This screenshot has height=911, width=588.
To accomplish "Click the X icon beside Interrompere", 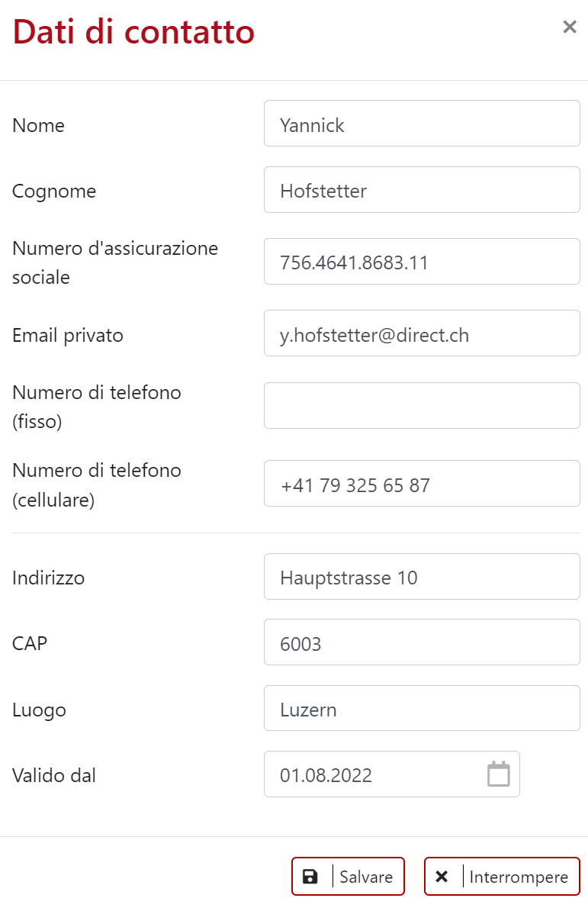I will [442, 877].
